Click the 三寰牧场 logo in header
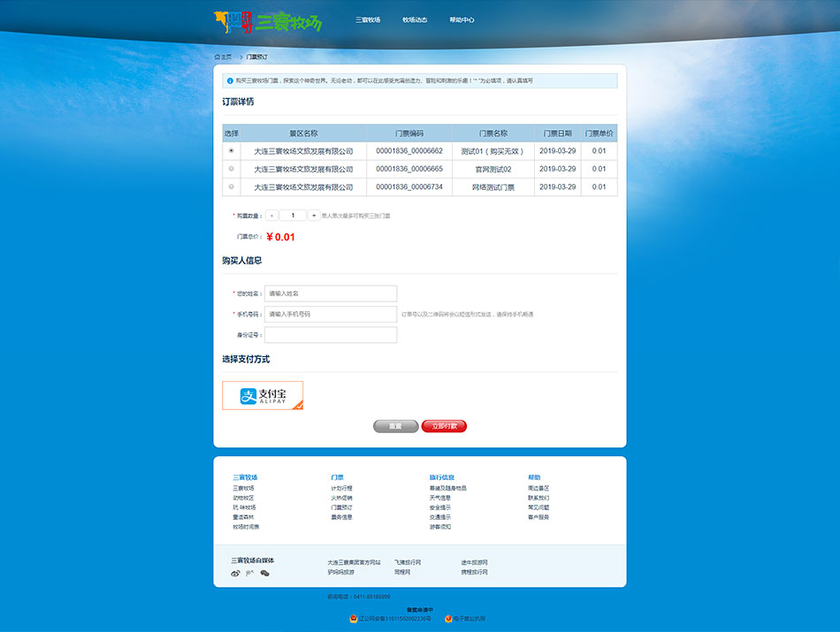 click(x=268, y=21)
